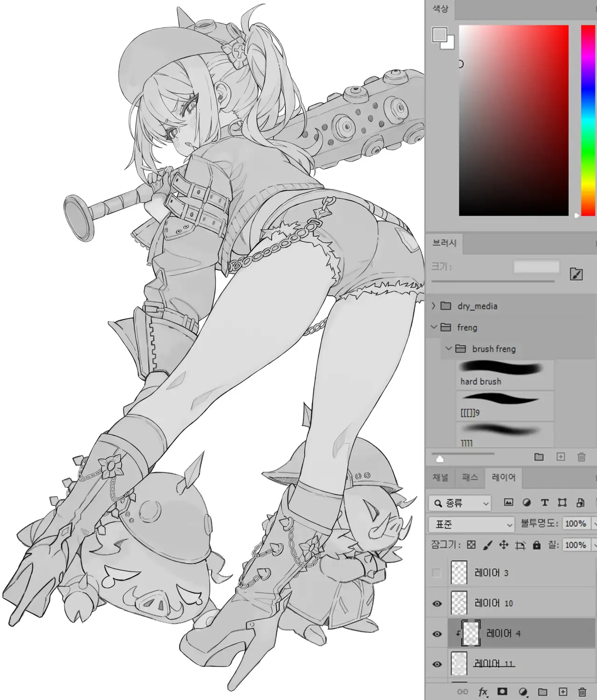Switch to the 채널 tab

[x=440, y=477]
